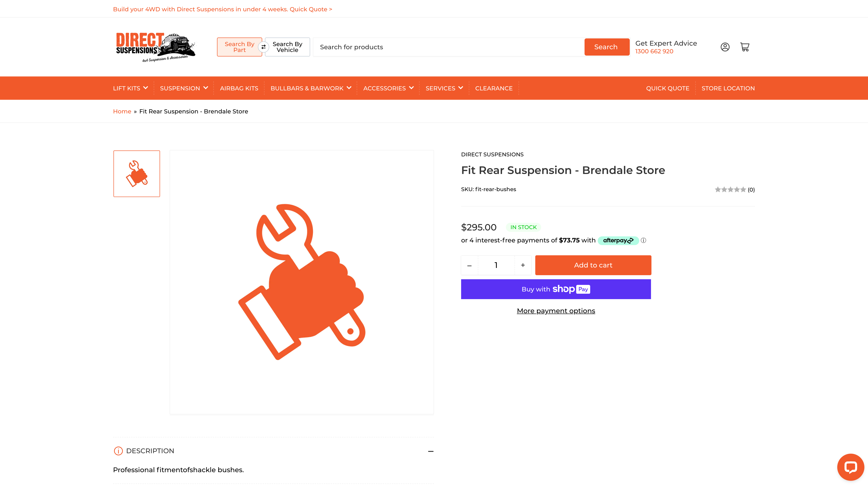Open the Afterpay info icon
The height and width of the screenshot is (488, 868).
tap(644, 240)
